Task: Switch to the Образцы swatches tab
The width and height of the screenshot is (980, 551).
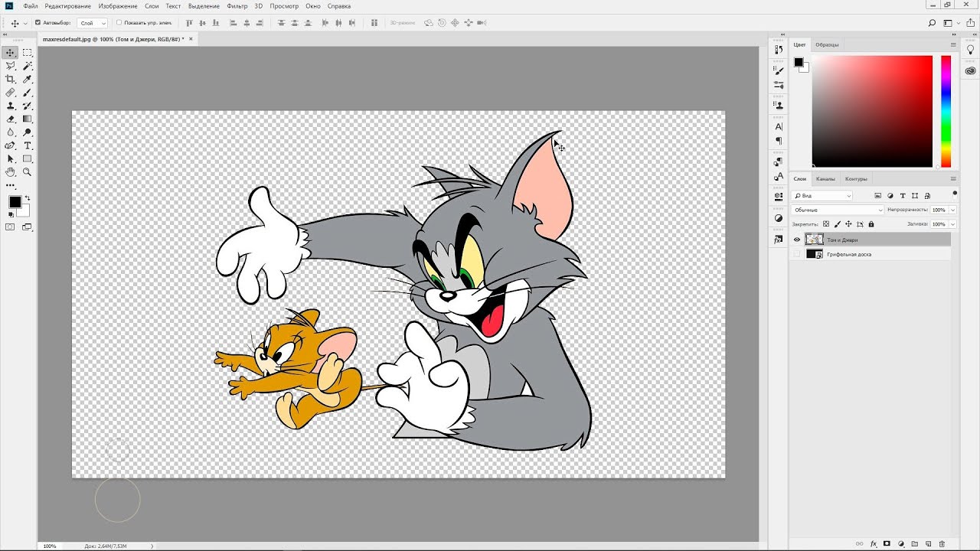Action: pos(827,44)
